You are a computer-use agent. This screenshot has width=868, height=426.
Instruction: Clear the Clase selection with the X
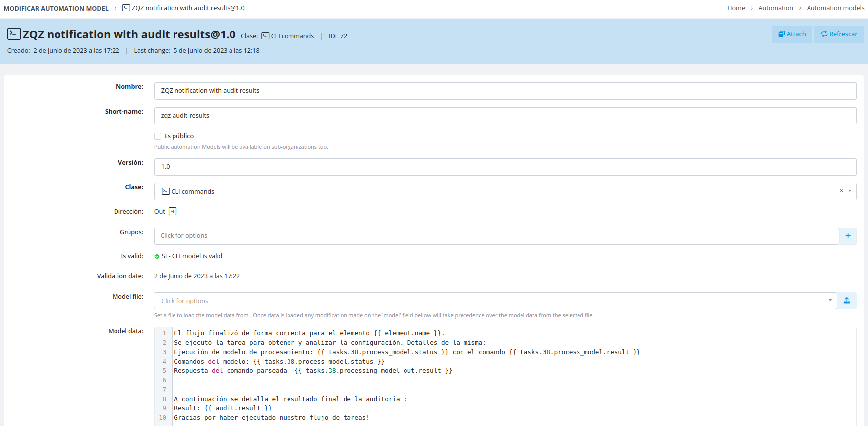pyautogui.click(x=841, y=191)
